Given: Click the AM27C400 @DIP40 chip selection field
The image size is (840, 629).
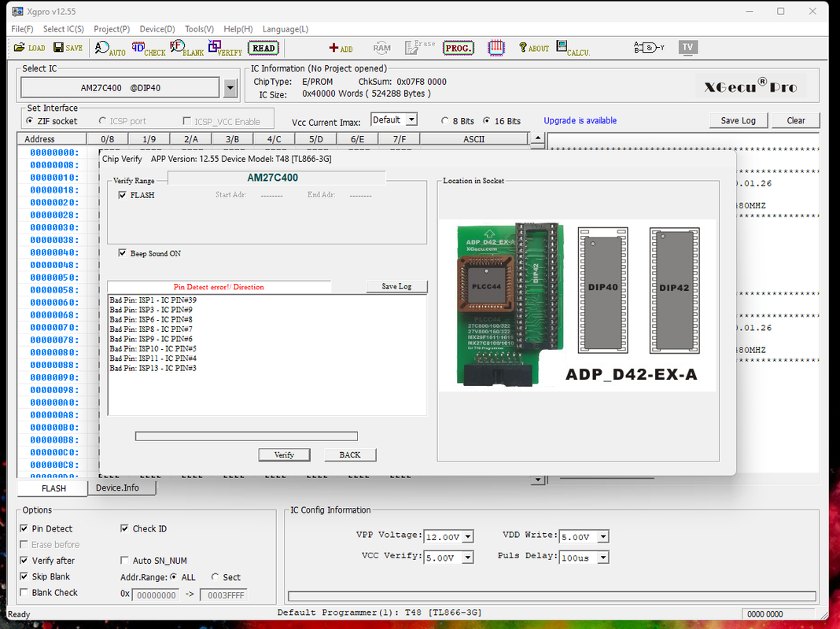Looking at the screenshot, I should point(120,88).
